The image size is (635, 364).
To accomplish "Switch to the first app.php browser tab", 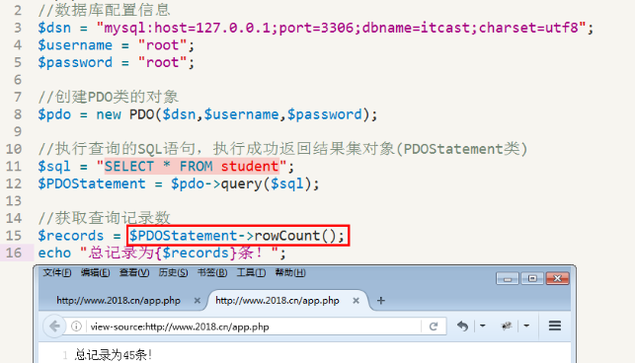I will click(119, 301).
